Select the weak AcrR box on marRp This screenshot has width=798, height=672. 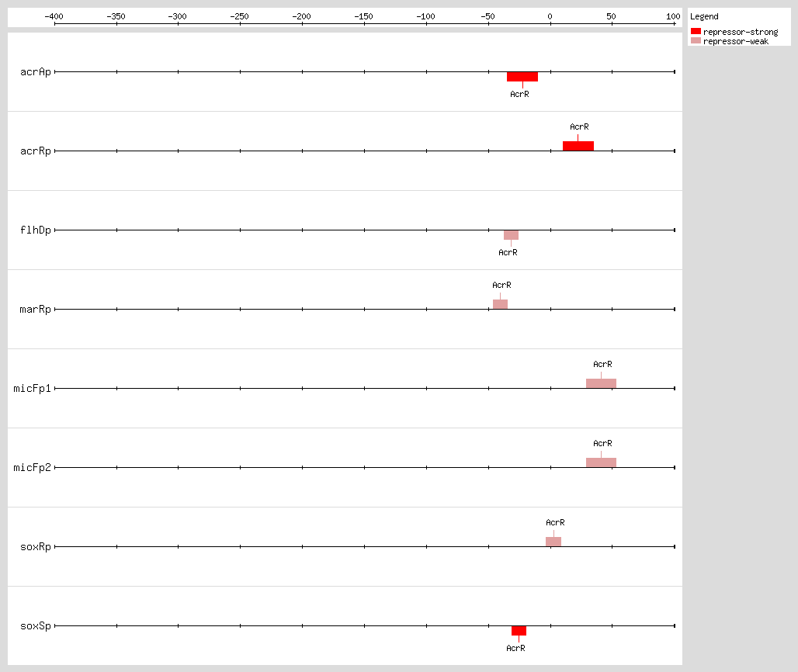(x=500, y=304)
